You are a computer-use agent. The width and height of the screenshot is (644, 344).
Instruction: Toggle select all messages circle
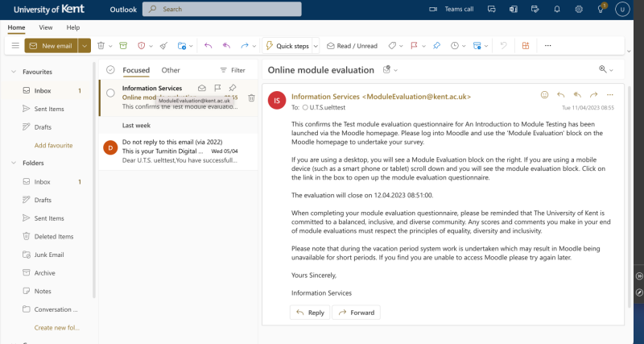pos(110,70)
